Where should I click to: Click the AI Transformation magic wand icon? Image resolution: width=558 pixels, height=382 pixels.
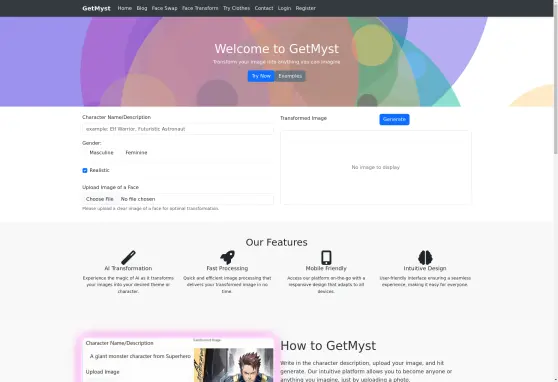pos(128,257)
